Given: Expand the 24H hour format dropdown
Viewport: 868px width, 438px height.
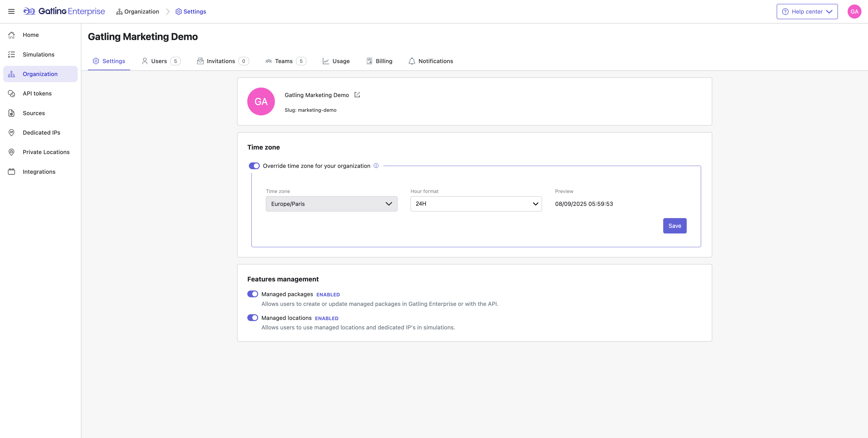Looking at the screenshot, I should click(x=476, y=204).
